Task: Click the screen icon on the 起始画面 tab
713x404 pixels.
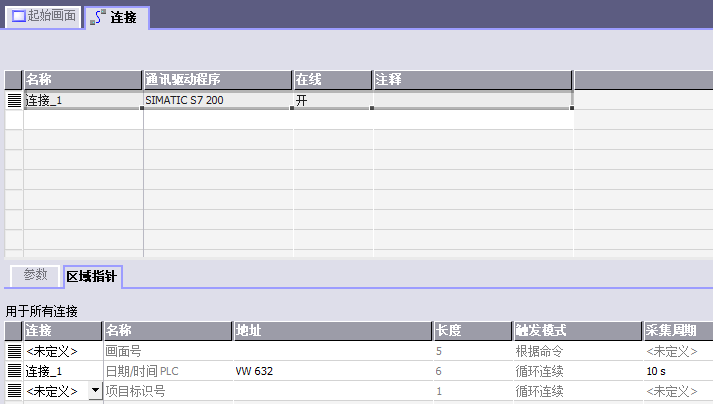Action: [x=19, y=16]
